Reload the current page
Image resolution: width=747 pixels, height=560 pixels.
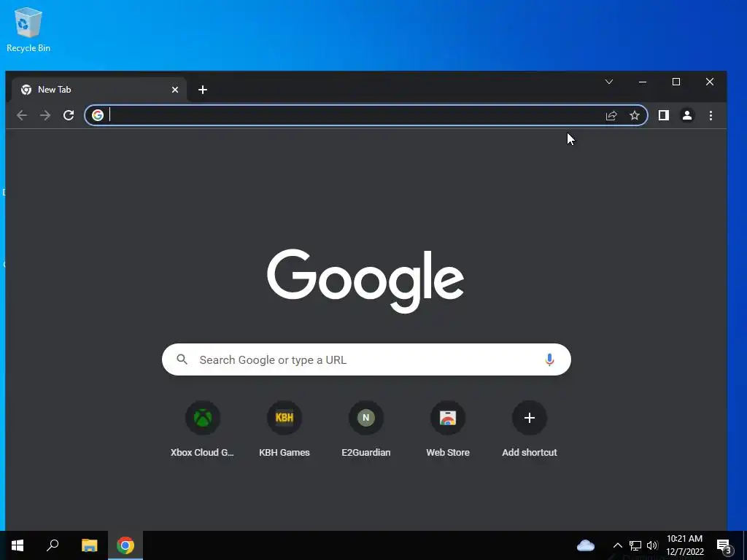point(69,115)
